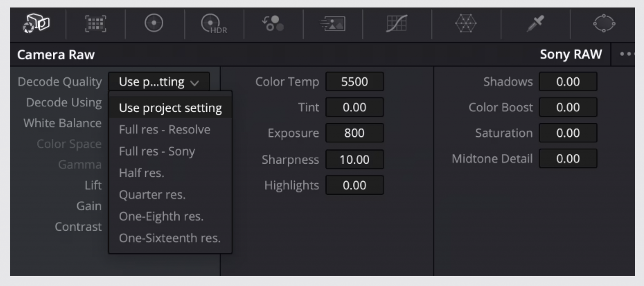Click the Color Temp value field
Screen dimensions: 644x286
[354, 82]
